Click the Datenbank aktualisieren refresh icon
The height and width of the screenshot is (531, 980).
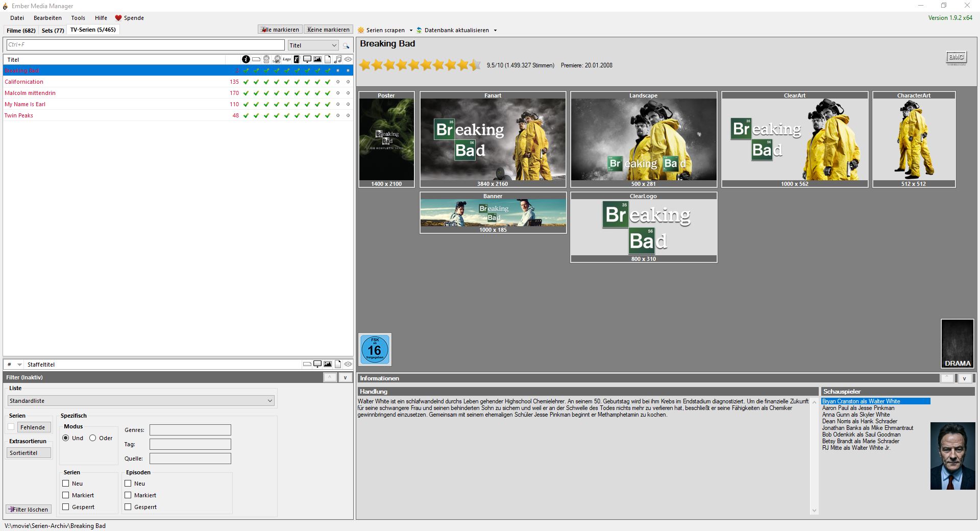tap(419, 30)
